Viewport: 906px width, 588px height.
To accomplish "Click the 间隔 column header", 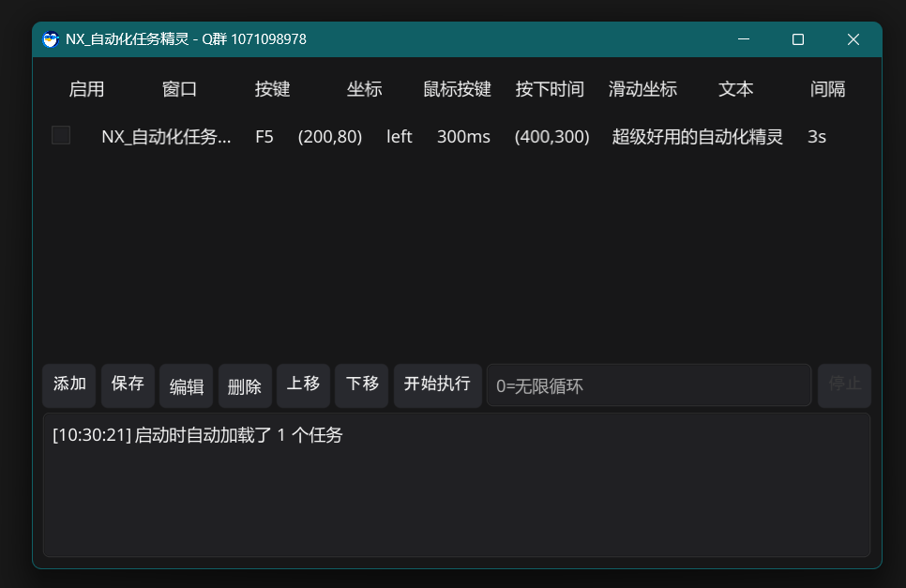I will click(829, 89).
